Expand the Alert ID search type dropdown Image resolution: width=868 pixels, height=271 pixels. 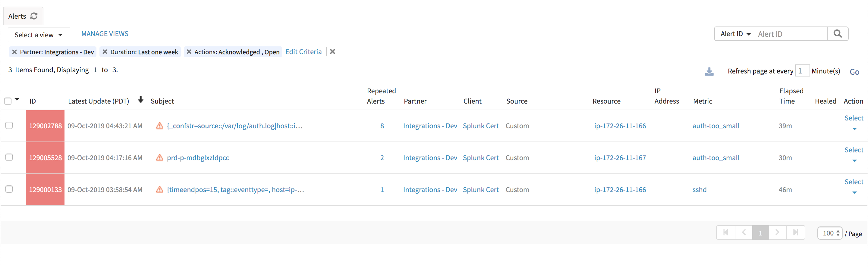pyautogui.click(x=735, y=34)
